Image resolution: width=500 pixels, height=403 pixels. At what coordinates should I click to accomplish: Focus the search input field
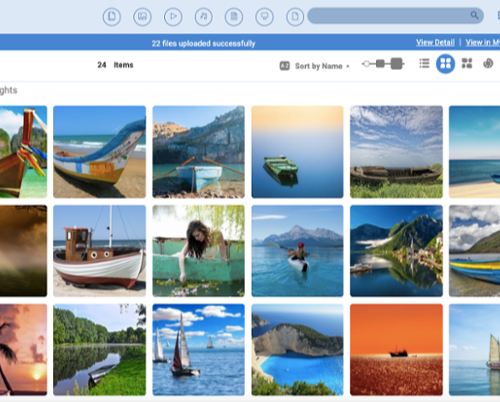(x=395, y=16)
